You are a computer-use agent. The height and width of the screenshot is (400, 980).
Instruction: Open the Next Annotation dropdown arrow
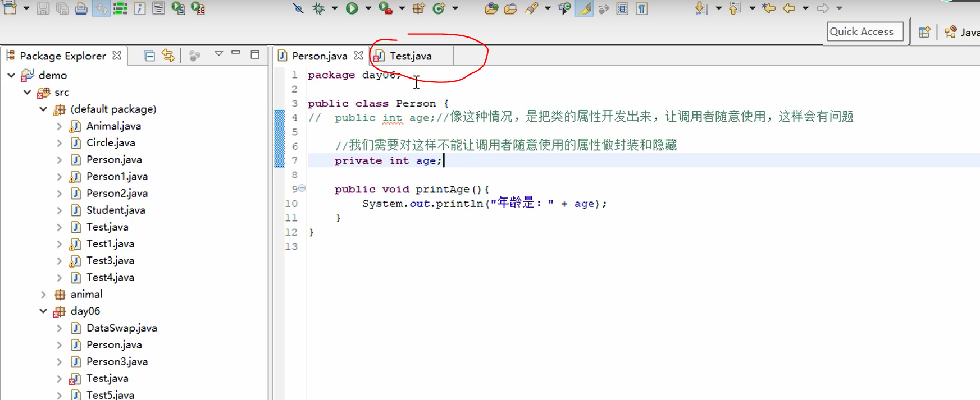click(x=718, y=8)
